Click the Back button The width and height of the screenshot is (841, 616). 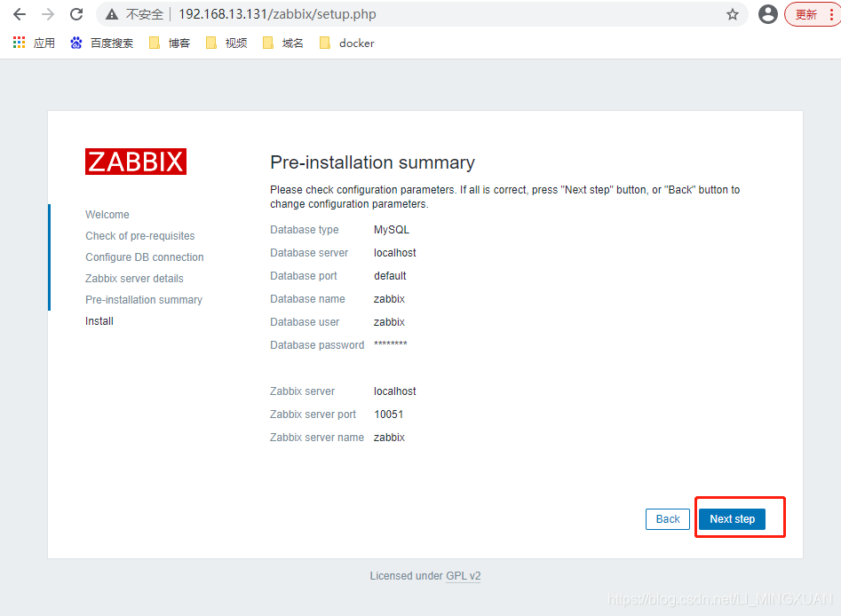click(668, 519)
